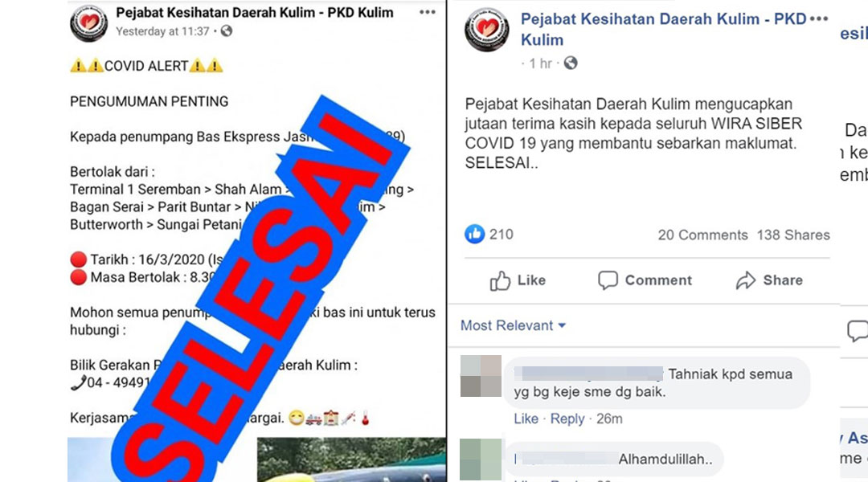
Task: Share the post using the Share button
Action: [x=769, y=280]
